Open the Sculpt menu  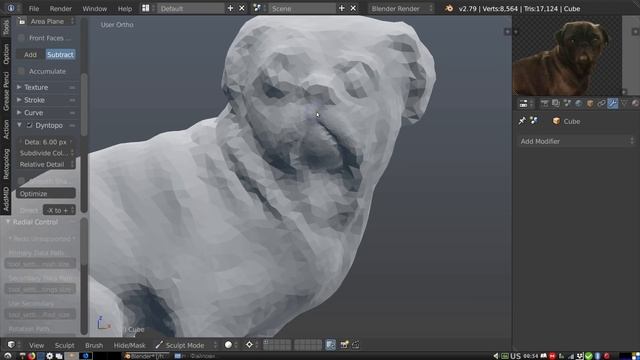tap(64, 345)
